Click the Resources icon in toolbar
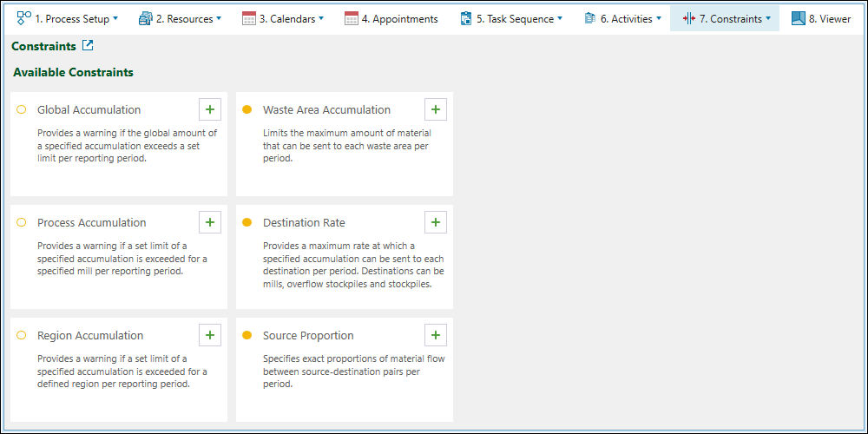Image resolution: width=868 pixels, height=434 pixels. pyautogui.click(x=145, y=19)
